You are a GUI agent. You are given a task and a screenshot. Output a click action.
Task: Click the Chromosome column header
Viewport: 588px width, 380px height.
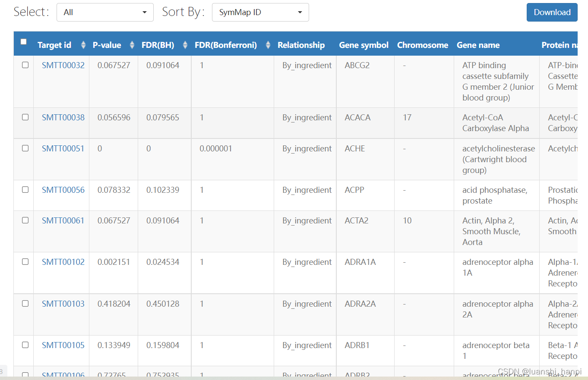[x=423, y=45]
